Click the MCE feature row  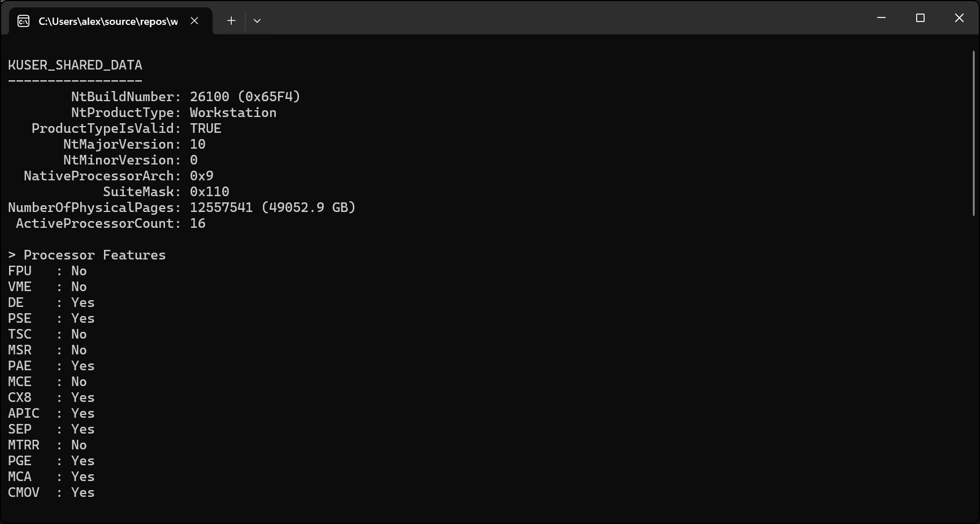coord(47,382)
